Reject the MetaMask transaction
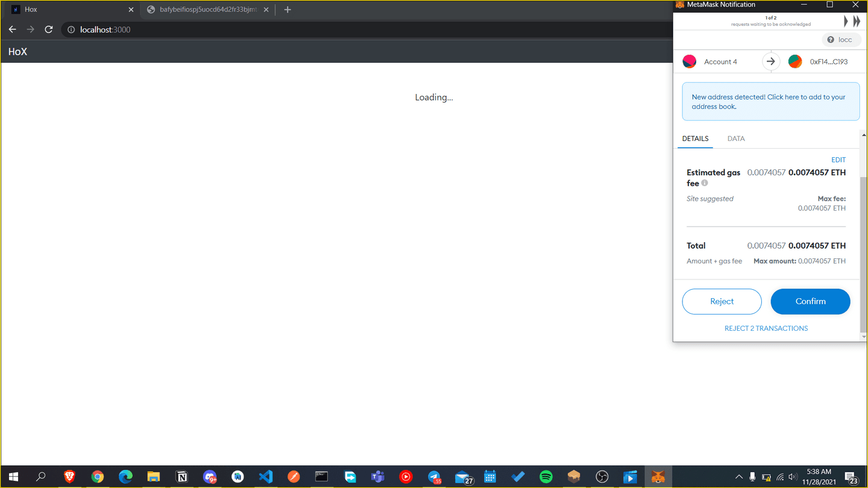This screenshot has height=488, width=868. pos(722,301)
